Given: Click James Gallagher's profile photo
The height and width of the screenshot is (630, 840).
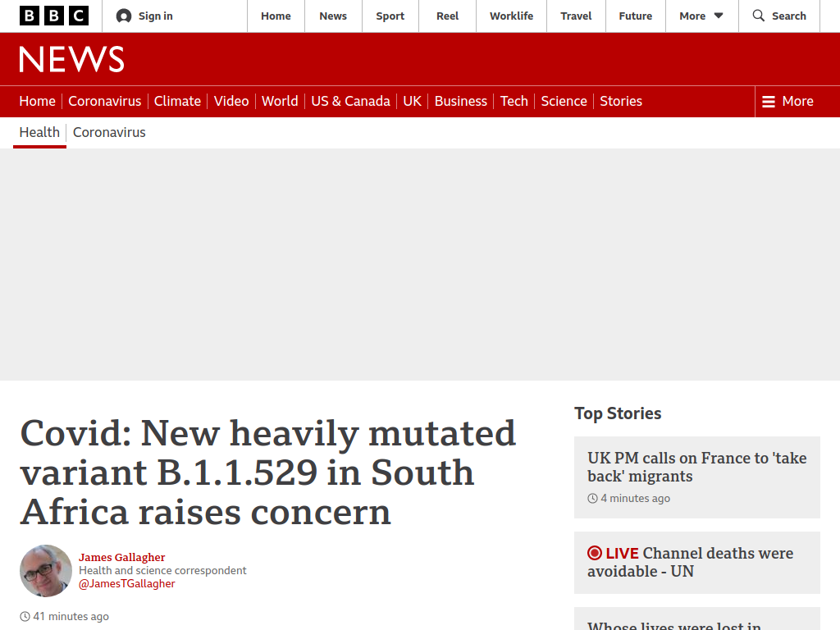Looking at the screenshot, I should click(46, 571).
